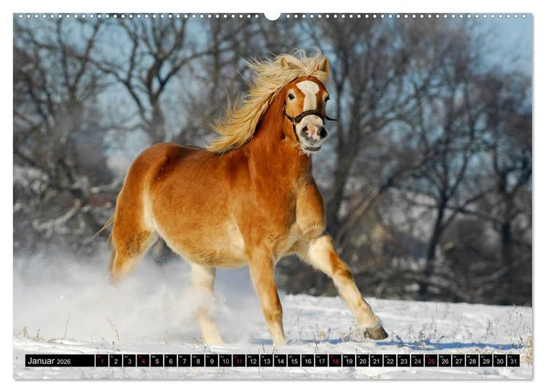Choose day 29 in the date row
This screenshot has height=392, width=545.
click(x=486, y=361)
